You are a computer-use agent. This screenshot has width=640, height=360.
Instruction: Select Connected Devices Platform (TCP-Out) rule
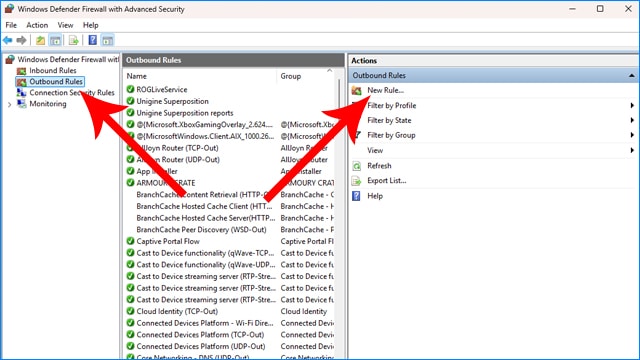coord(200,335)
